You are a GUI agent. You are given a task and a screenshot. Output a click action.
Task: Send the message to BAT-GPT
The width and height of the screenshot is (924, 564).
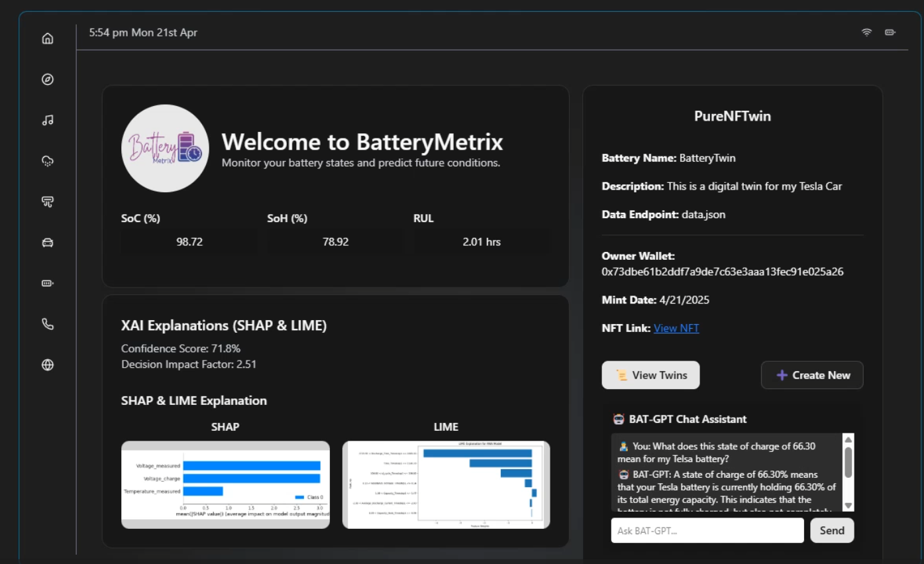832,530
